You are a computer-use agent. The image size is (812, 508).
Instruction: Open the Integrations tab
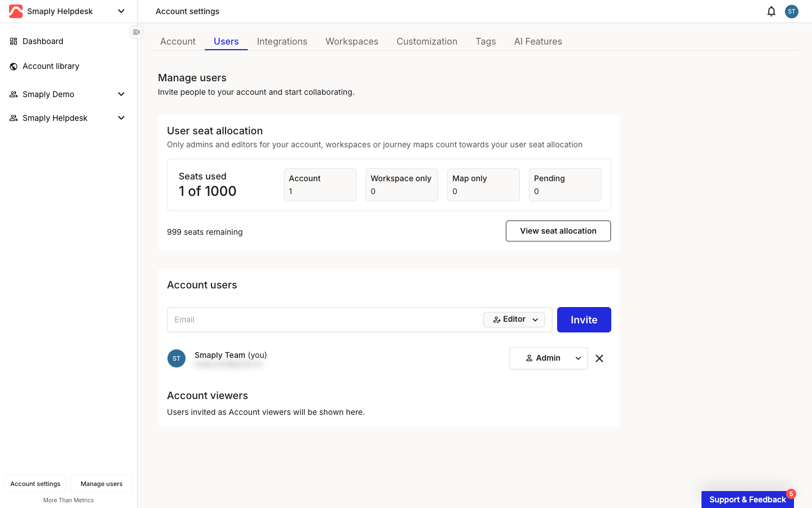[282, 41]
